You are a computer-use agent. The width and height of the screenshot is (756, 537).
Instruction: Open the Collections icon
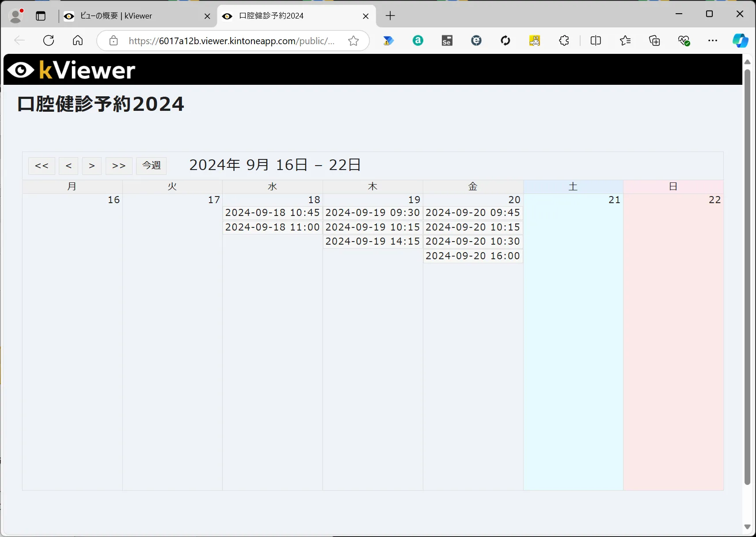point(654,41)
